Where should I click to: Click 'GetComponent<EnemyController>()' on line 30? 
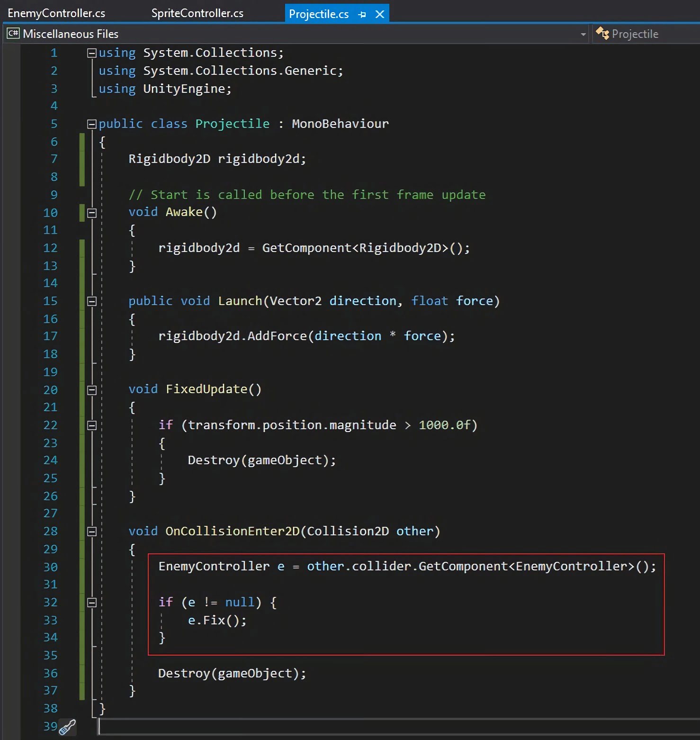[533, 566]
